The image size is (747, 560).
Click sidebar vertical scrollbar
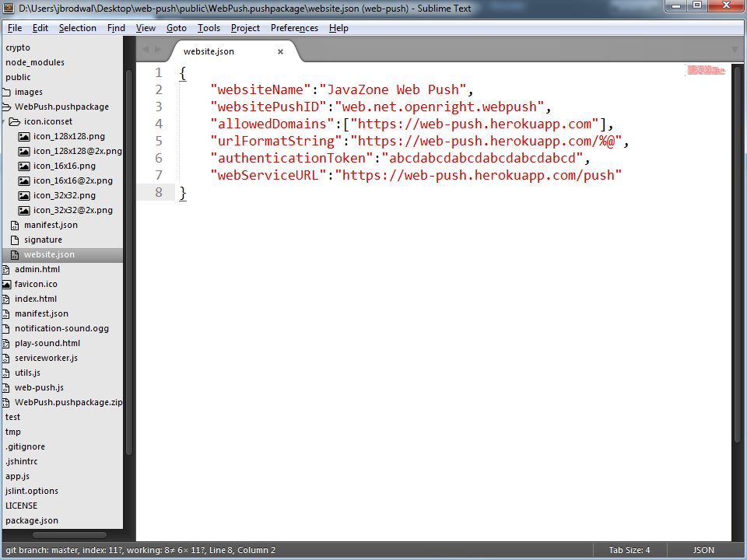128,262
